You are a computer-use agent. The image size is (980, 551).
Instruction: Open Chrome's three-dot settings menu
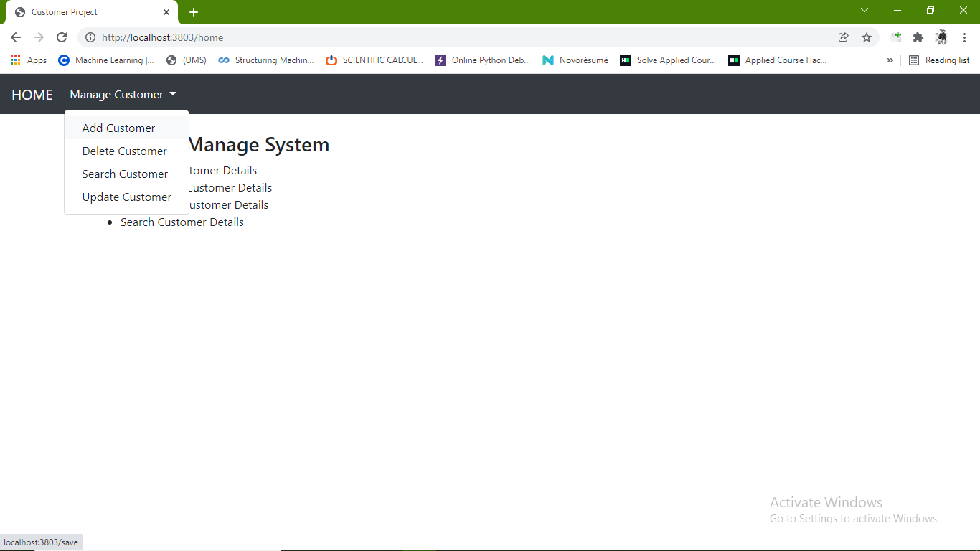[965, 37]
